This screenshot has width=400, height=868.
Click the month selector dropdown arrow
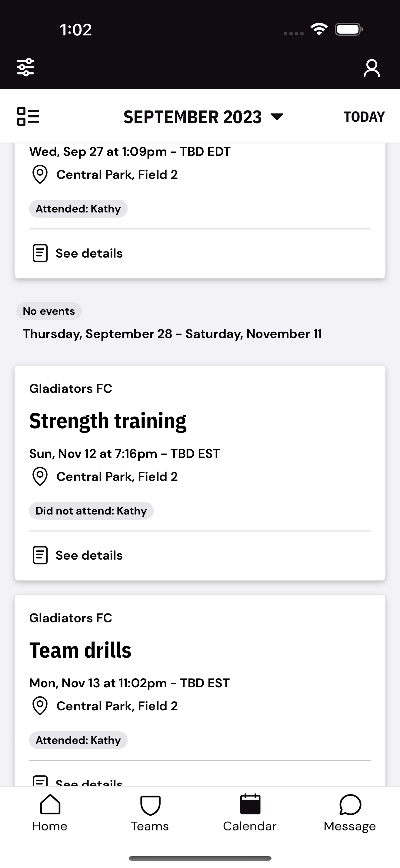(277, 117)
